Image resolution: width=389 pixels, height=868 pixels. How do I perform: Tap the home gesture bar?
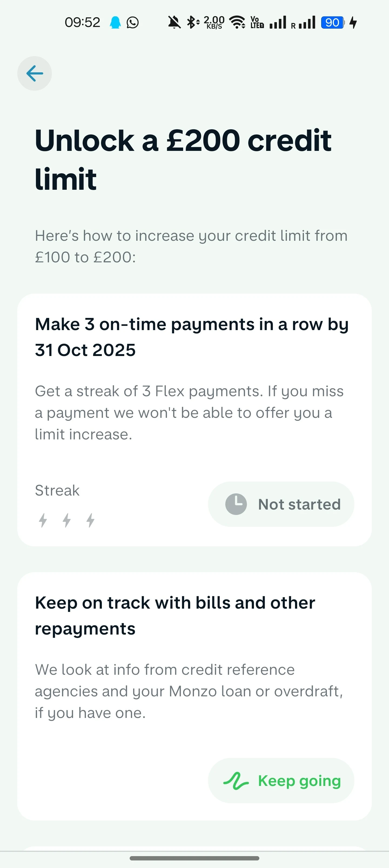click(194, 858)
